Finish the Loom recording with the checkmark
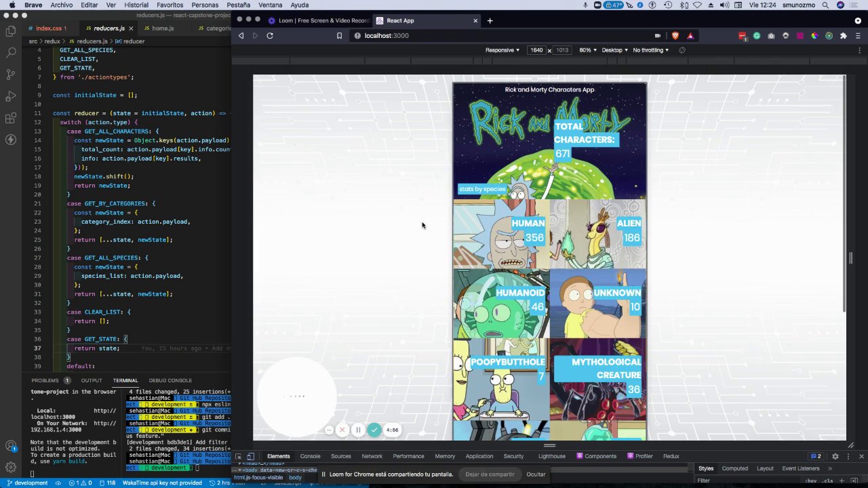Screen dimensions: 868x488 coord(374,430)
